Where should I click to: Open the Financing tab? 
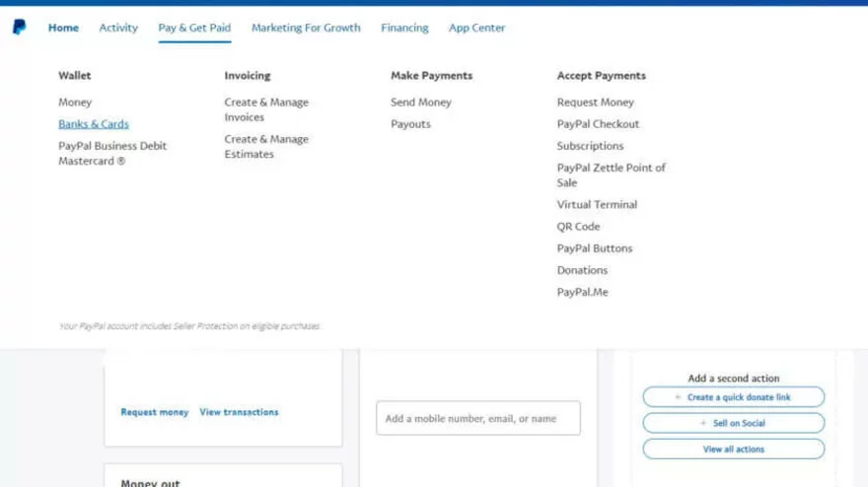(404, 28)
